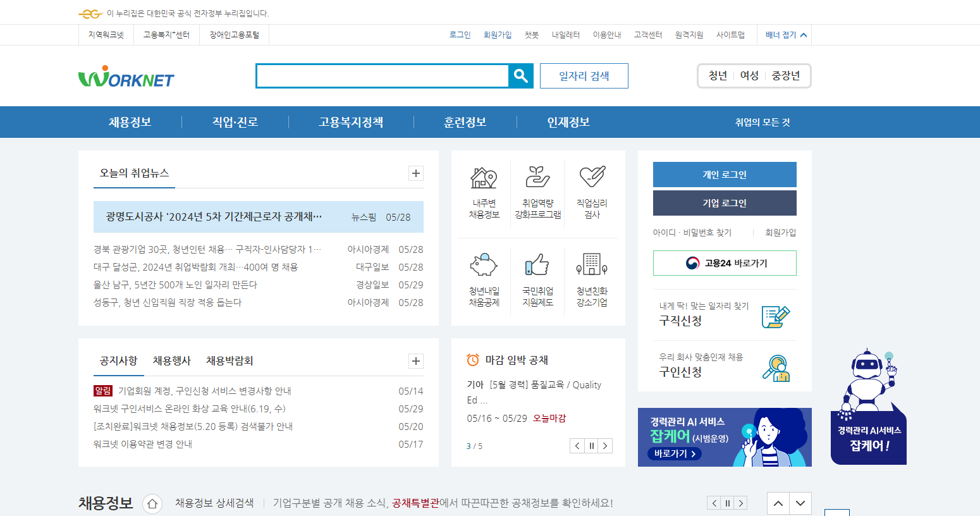This screenshot has width=980, height=516.
Task: Open 고용24 바로가기 button
Action: pyautogui.click(x=725, y=263)
